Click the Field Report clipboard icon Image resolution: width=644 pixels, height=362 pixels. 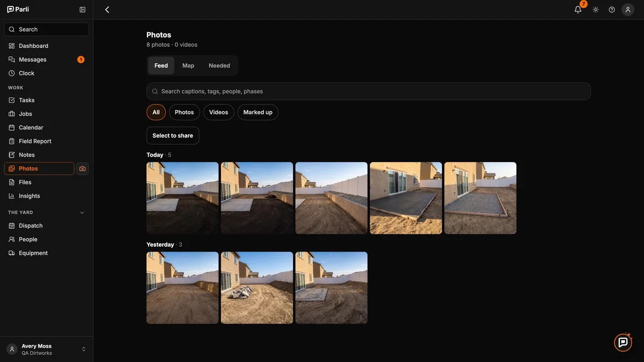(x=12, y=141)
